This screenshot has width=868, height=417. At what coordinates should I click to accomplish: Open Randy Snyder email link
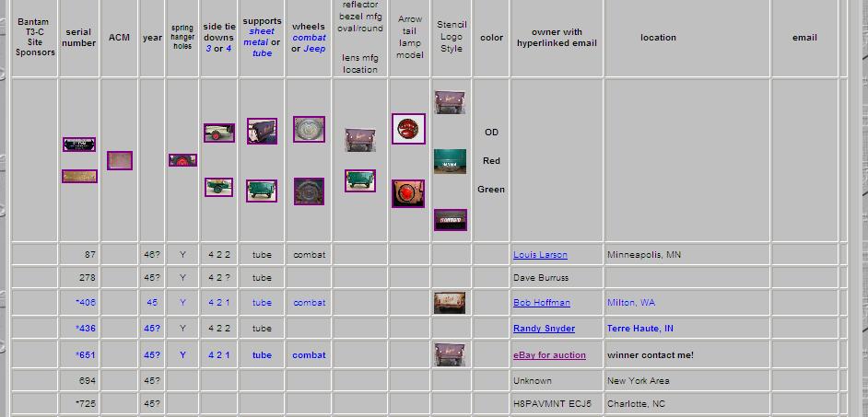point(545,329)
